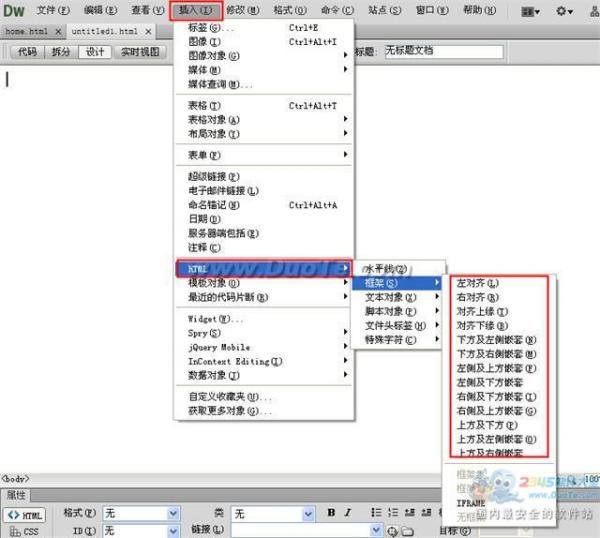Open the 窗口 (Window) menu

(432, 10)
